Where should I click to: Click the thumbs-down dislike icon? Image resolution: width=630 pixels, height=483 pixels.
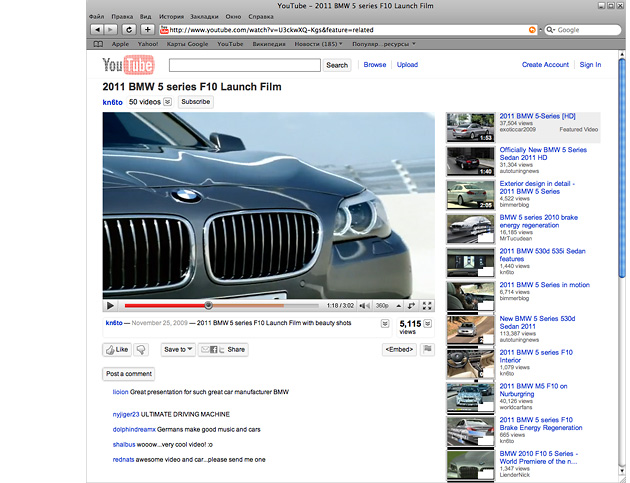[142, 349]
